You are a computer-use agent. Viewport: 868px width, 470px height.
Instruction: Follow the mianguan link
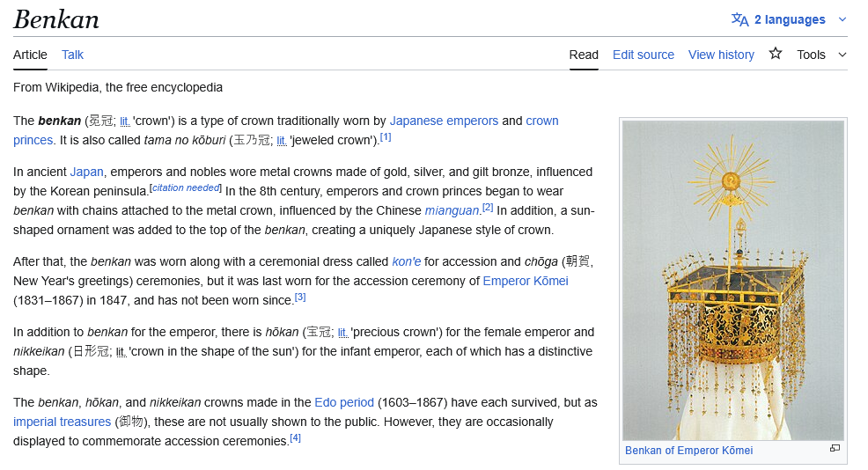(452, 210)
